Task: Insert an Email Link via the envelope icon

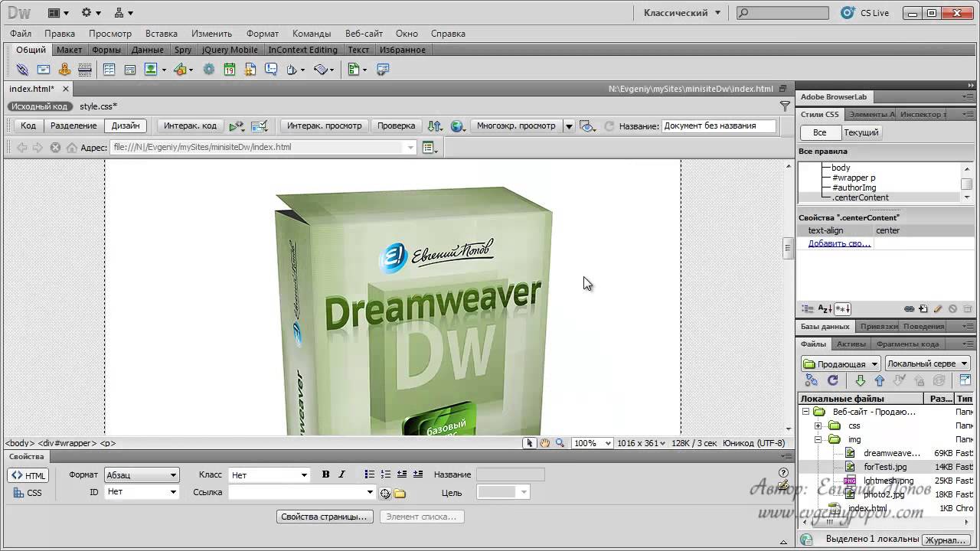Action: tap(44, 70)
